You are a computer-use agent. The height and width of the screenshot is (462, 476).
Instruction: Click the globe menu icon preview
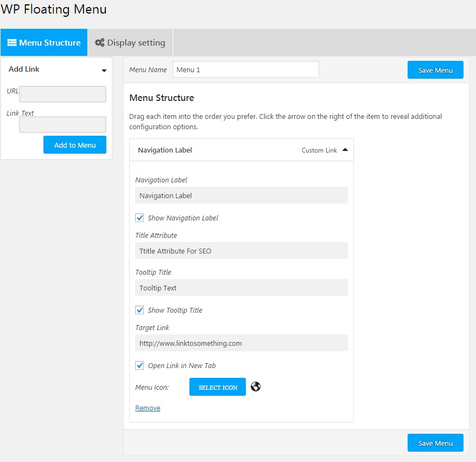coord(256,387)
